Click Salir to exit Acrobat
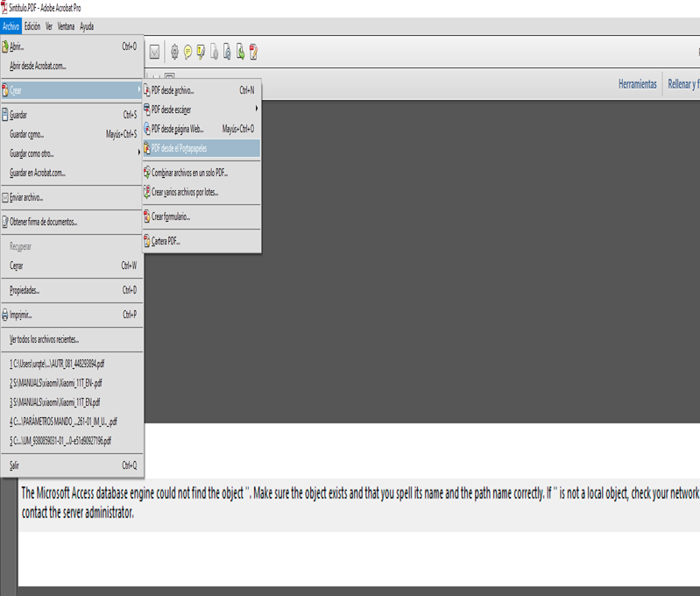Screen dimensions: 700x596 click(14, 465)
